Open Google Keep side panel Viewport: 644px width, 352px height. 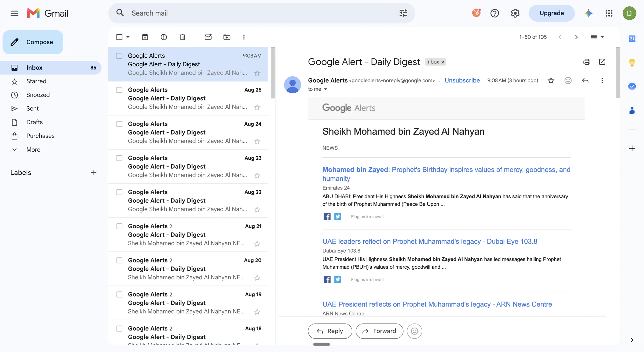632,62
